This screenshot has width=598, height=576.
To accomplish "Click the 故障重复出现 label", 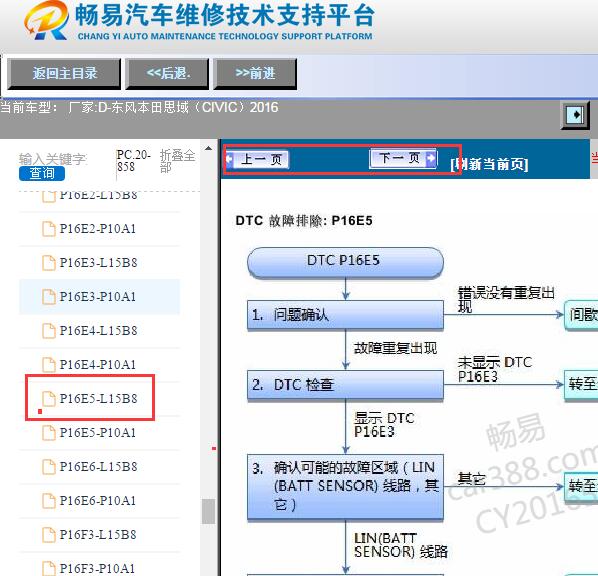I will pos(395,348).
